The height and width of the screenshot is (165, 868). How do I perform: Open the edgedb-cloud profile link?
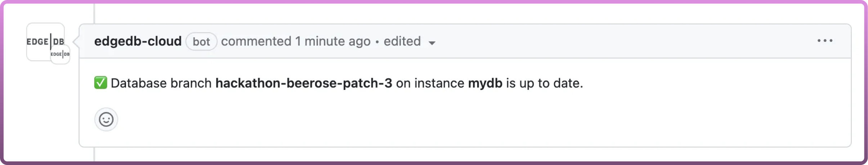tap(138, 41)
